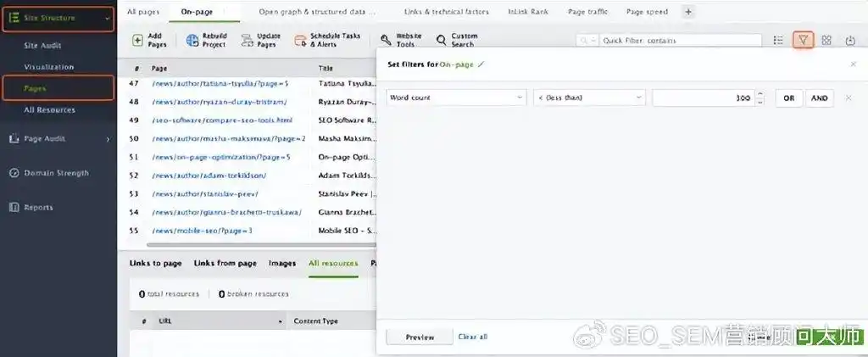Click the Custom Search magnifier icon
868x357 pixels.
tap(442, 41)
